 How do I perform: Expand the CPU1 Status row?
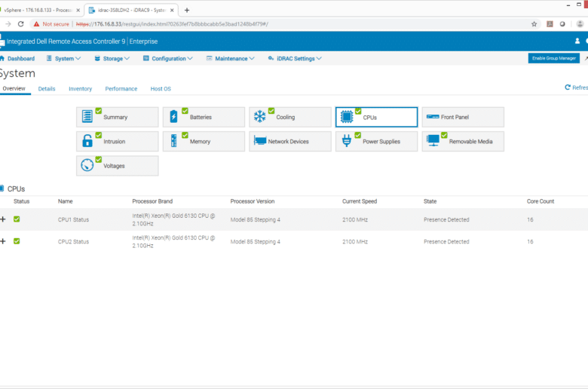pos(3,219)
